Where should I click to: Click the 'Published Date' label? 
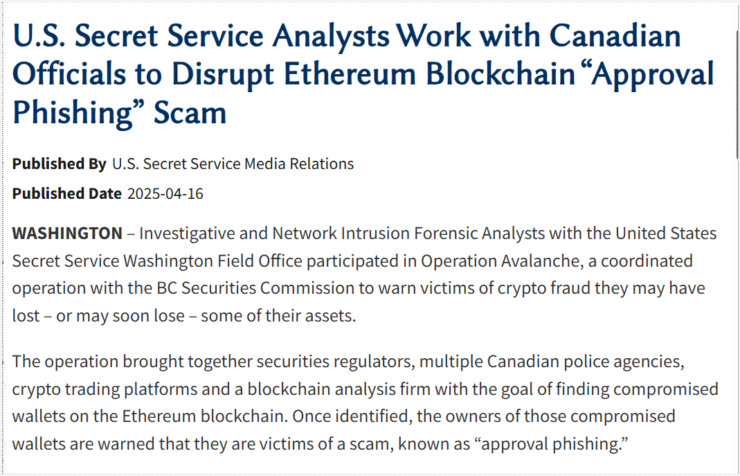pyautogui.click(x=67, y=193)
